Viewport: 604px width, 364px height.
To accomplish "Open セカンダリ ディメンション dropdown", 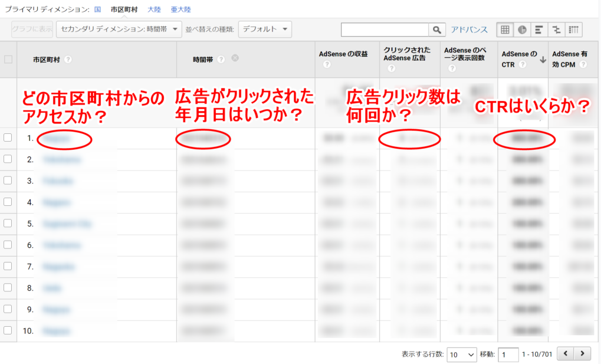I will (119, 29).
